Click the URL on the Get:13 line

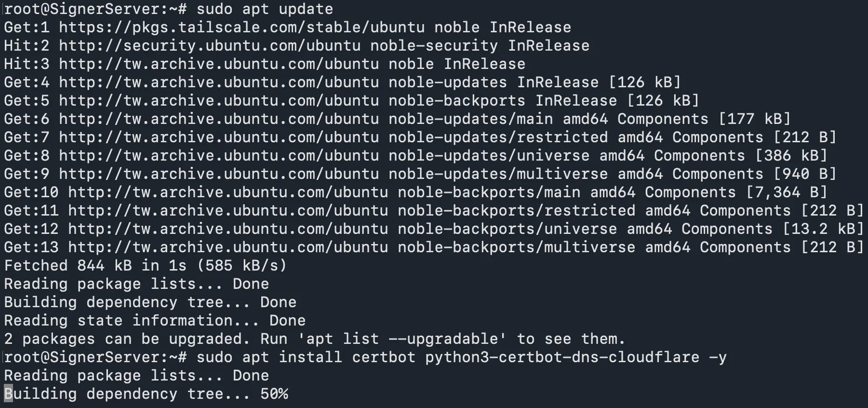click(x=228, y=247)
